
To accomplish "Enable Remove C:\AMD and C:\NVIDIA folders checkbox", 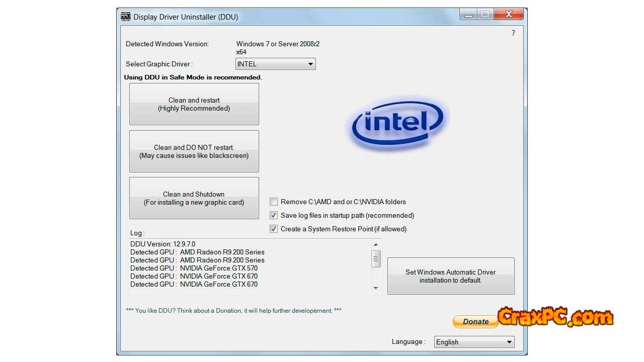I will pyautogui.click(x=274, y=202).
